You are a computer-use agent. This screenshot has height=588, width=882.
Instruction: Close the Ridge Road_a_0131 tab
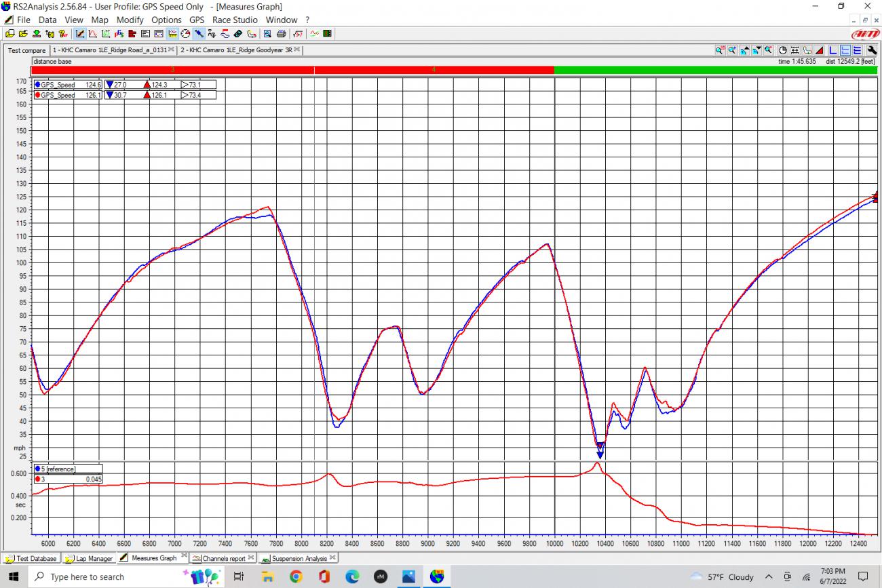pos(171,50)
